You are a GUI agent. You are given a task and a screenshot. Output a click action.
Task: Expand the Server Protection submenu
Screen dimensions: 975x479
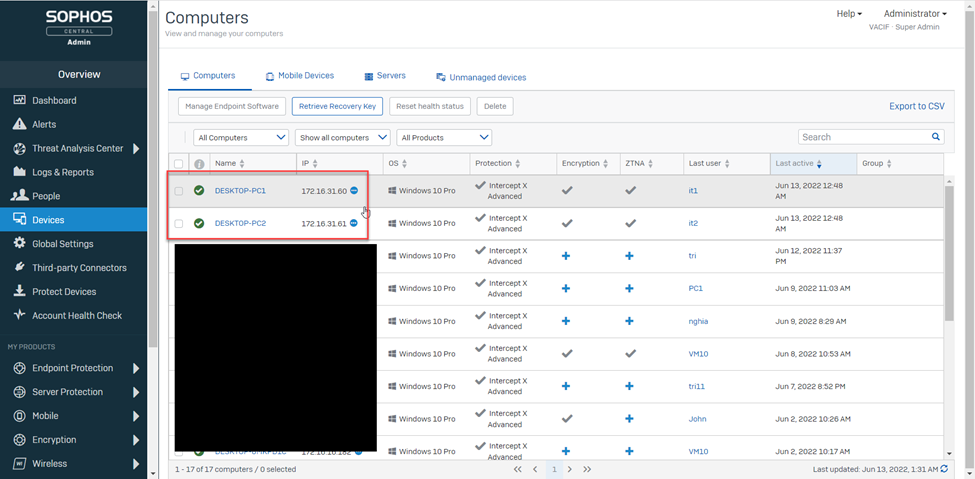coord(136,392)
